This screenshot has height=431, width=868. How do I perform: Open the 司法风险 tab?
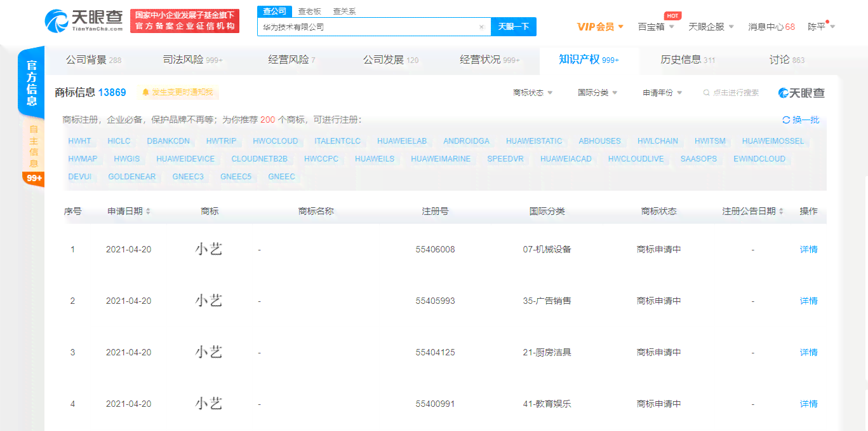pyautogui.click(x=192, y=60)
